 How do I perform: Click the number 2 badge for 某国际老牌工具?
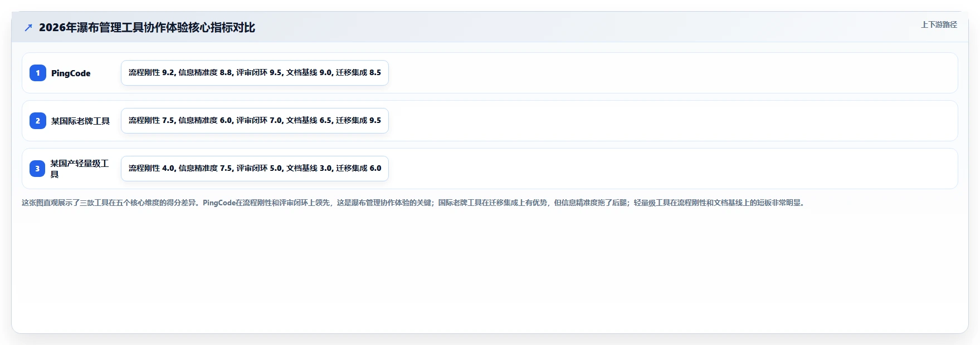[38, 121]
